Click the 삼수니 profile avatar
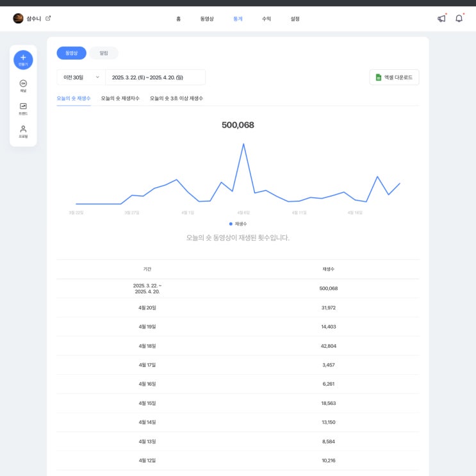This screenshot has width=476, height=476. pos(18,19)
